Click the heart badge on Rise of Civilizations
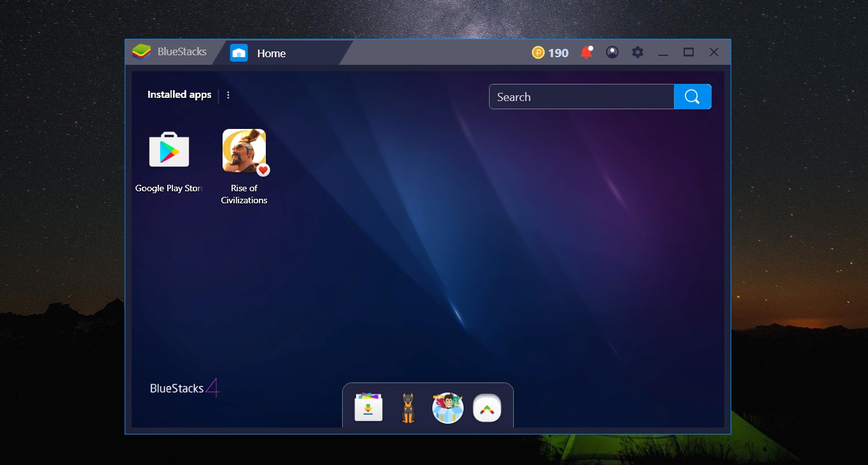This screenshot has width=868, height=465. [263, 170]
